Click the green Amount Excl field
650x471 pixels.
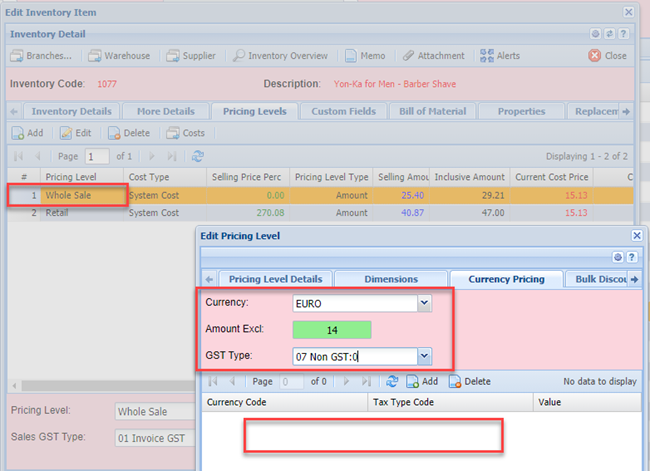point(332,329)
